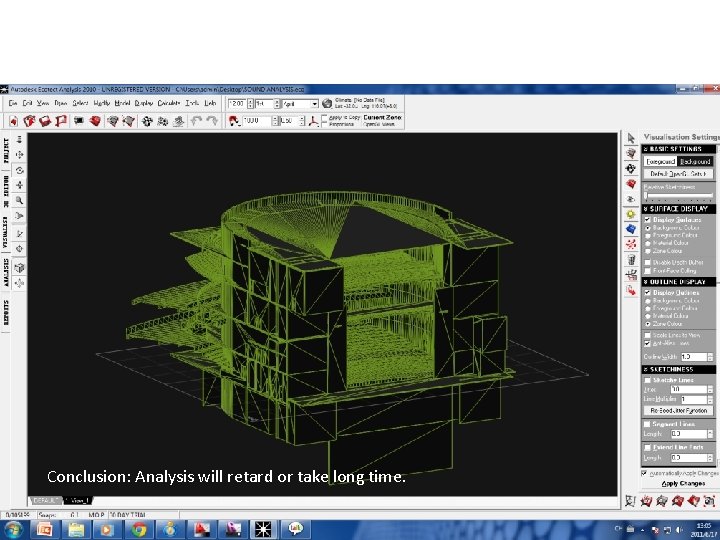Click the bottom-right red frame capture icon

pos(709,501)
